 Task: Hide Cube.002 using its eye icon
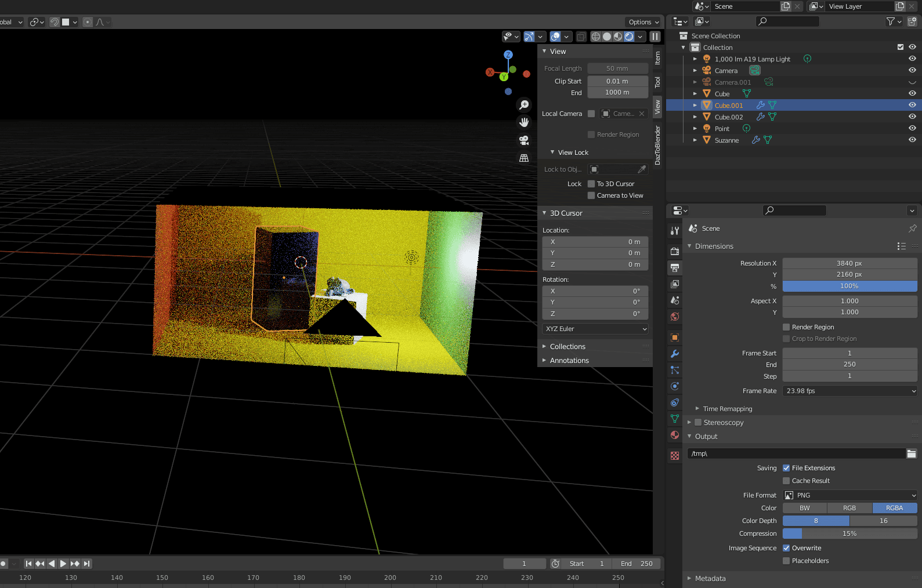tap(912, 117)
